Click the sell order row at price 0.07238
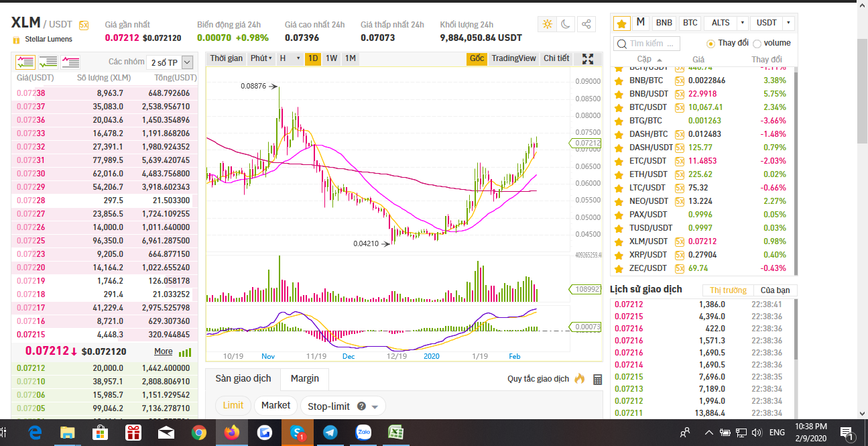The image size is (868, 446). pos(105,93)
